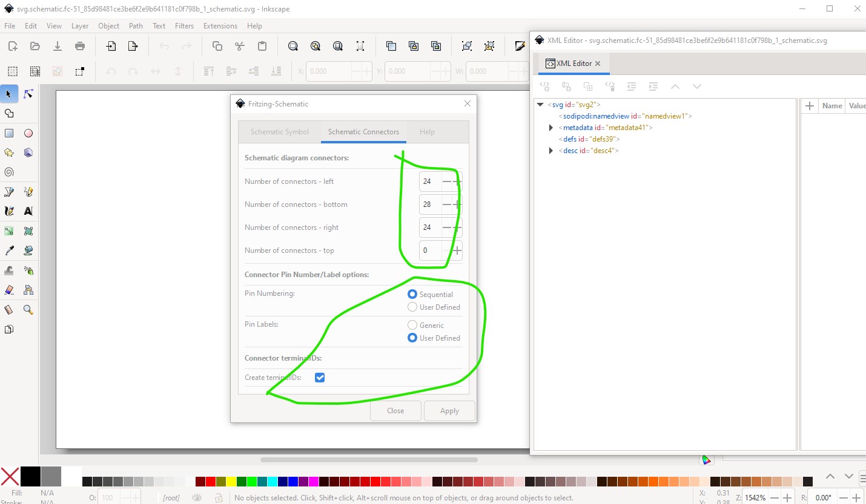Select the Zoom tool in toolbox
This screenshot has height=504, width=866.
[28, 310]
